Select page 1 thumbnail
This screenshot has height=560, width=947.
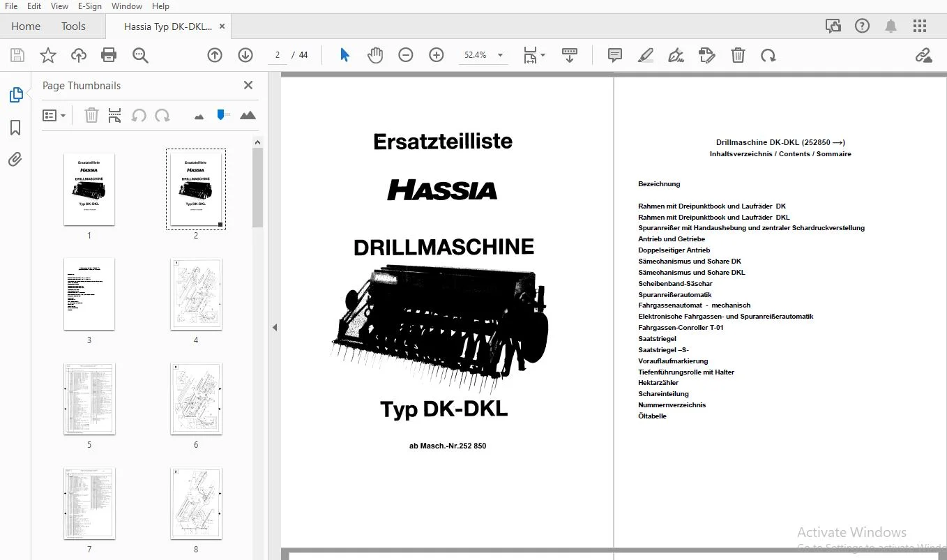pos(89,189)
